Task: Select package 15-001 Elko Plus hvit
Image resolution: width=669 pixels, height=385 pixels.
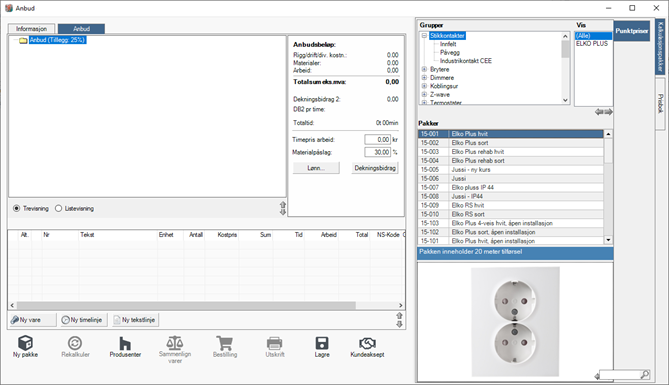Action: 511,134
